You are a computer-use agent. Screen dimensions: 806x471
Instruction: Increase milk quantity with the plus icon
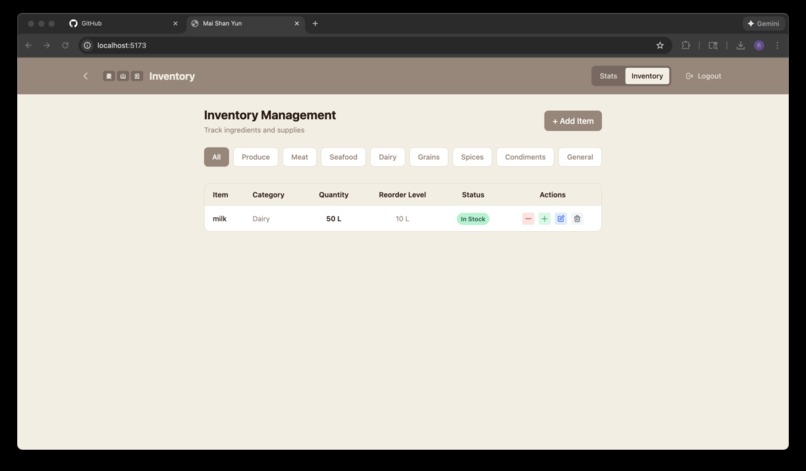tap(544, 219)
